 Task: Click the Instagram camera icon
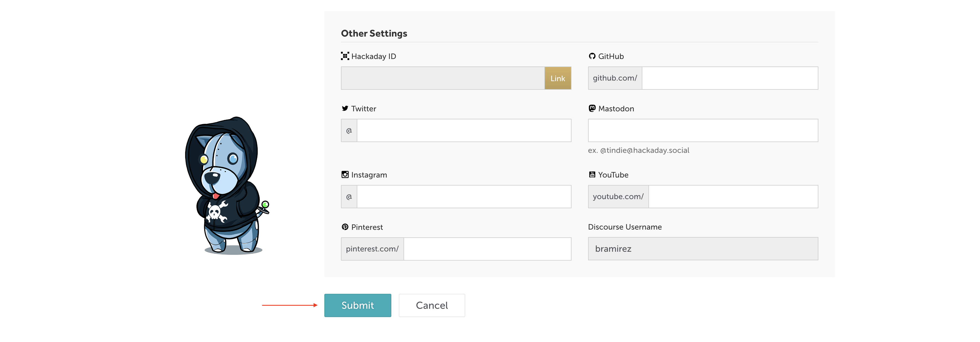345,175
